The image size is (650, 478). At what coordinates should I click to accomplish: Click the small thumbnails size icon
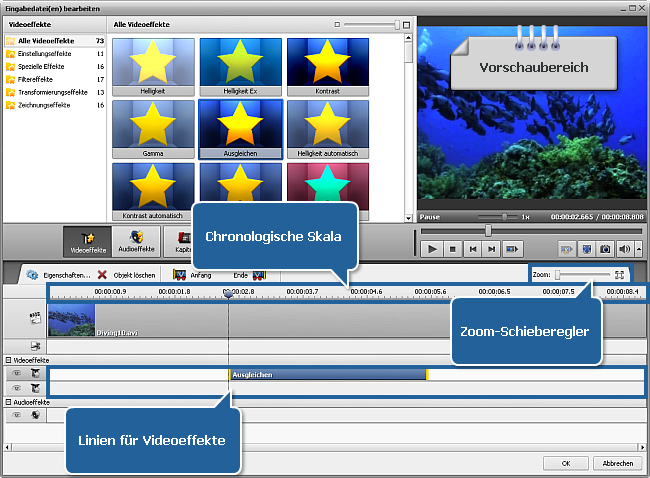tap(337, 25)
